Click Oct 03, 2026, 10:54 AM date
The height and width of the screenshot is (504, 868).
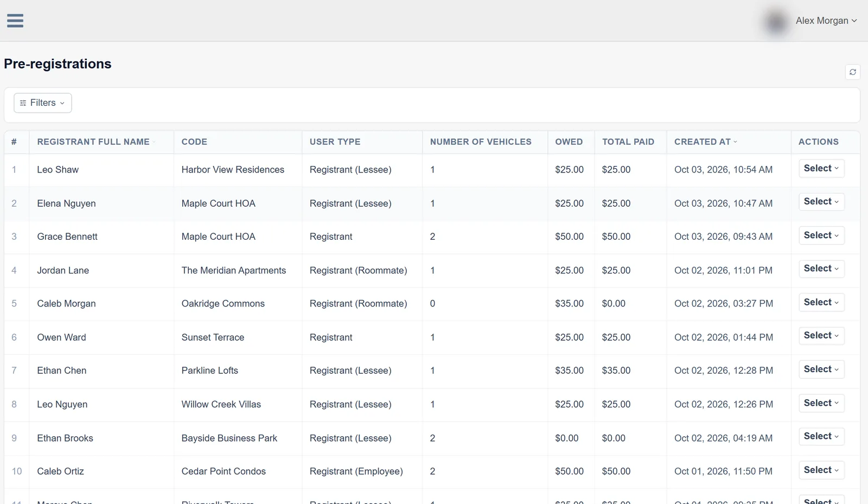coord(723,170)
